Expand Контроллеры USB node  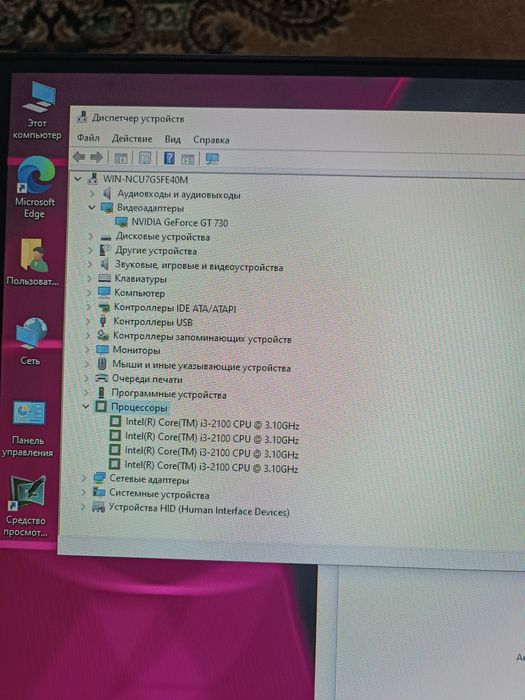coord(88,321)
